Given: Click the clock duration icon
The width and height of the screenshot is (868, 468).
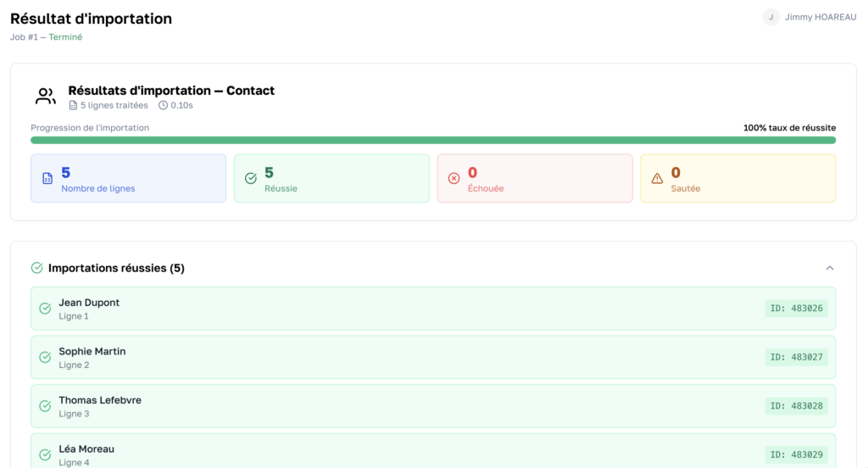Looking at the screenshot, I should 163,106.
